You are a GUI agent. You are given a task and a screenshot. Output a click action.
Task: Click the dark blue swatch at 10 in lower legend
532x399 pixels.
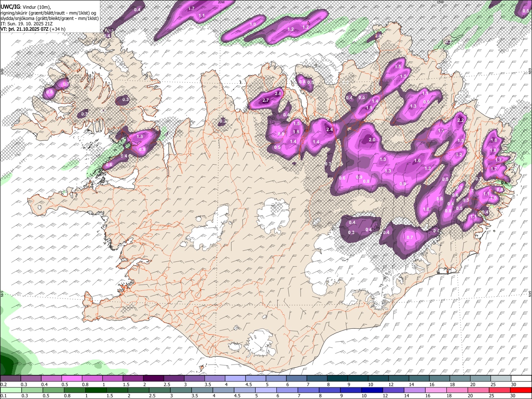coord(372,390)
